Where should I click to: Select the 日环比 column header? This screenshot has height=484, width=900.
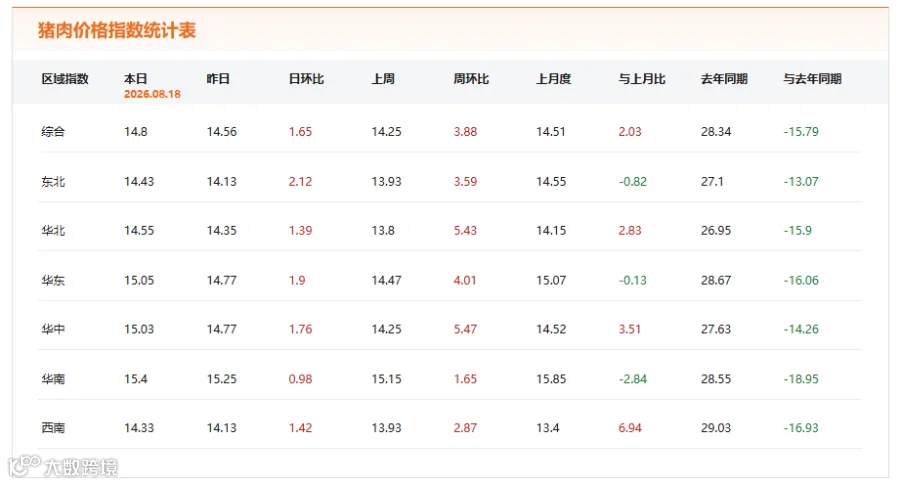click(x=306, y=79)
